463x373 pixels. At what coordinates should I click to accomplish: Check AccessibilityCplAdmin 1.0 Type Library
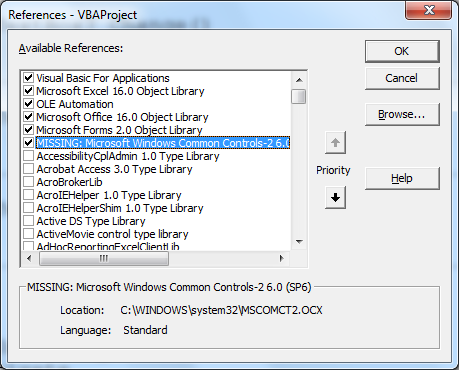click(29, 156)
